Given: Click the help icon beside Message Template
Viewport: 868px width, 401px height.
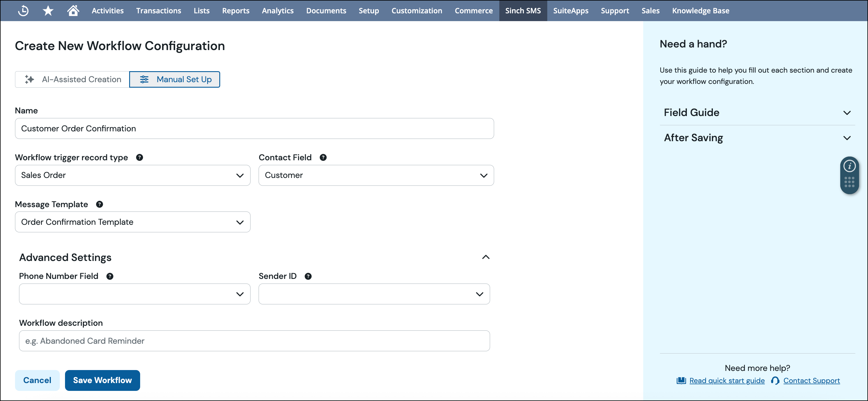Looking at the screenshot, I should click(x=99, y=204).
